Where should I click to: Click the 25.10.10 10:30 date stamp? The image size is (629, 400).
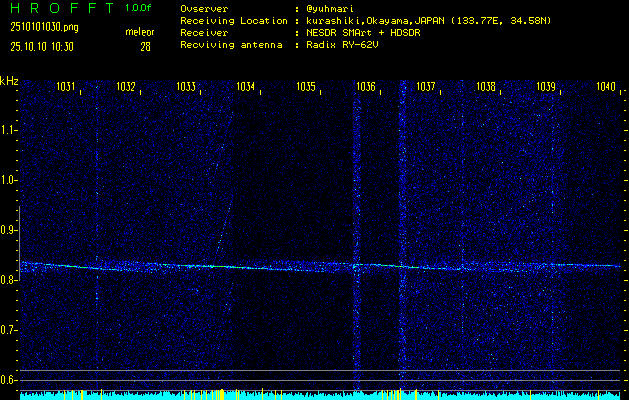(x=41, y=46)
